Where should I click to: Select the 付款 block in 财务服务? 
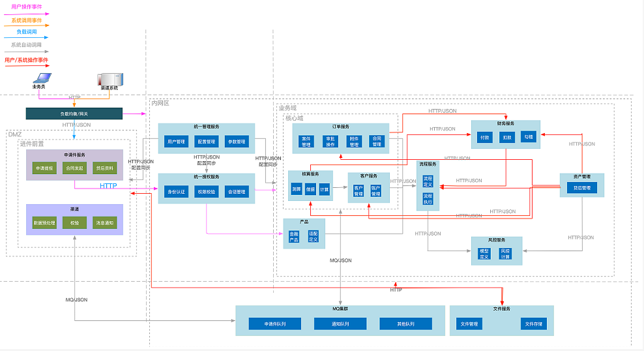484,138
